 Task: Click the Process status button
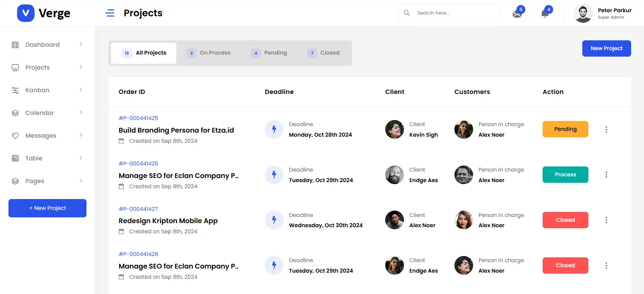(x=565, y=175)
